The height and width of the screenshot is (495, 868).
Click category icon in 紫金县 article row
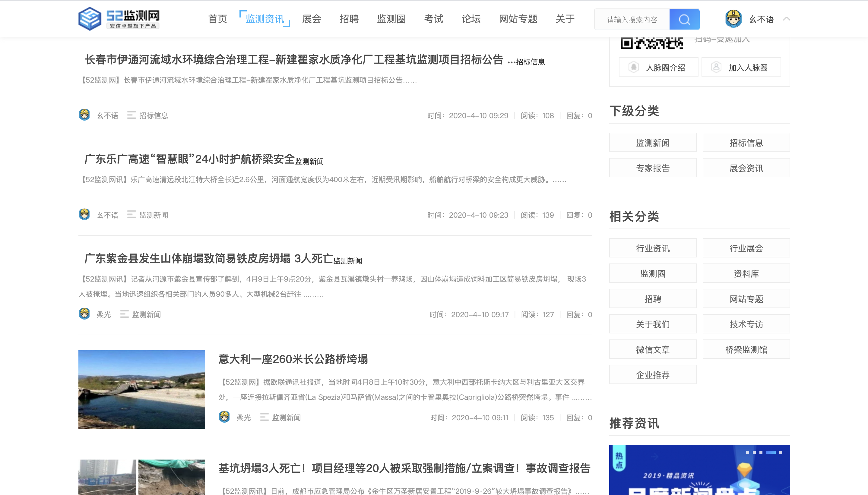(x=125, y=314)
